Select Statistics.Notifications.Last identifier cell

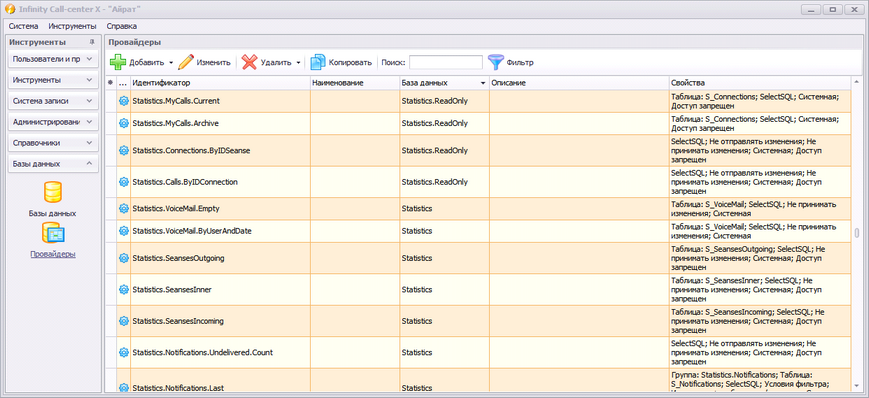[x=220, y=381]
